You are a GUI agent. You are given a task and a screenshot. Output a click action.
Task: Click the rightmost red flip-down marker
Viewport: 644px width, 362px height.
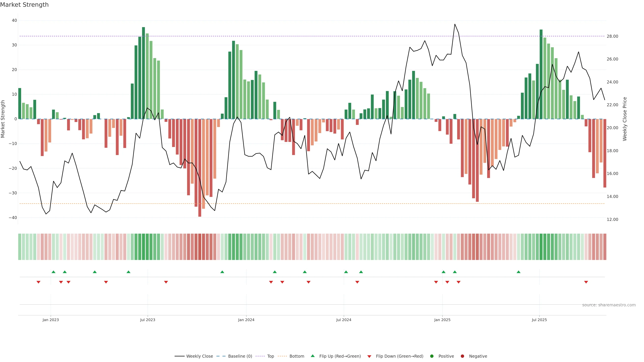click(x=586, y=282)
